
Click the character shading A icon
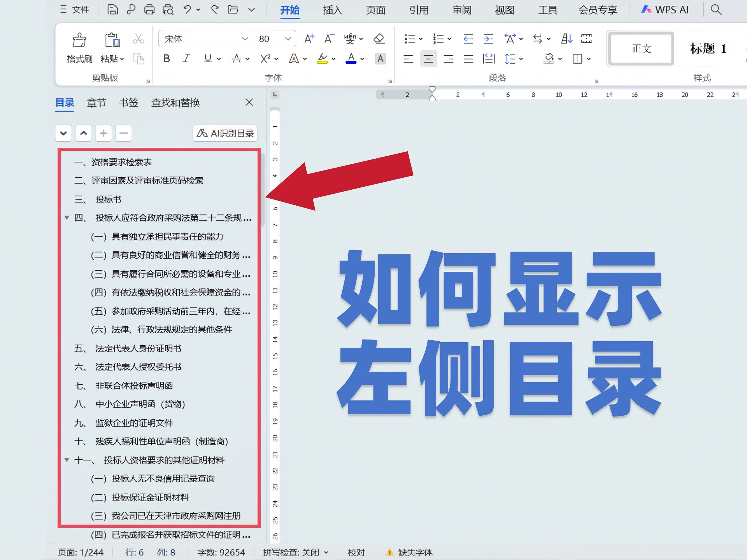(x=380, y=59)
